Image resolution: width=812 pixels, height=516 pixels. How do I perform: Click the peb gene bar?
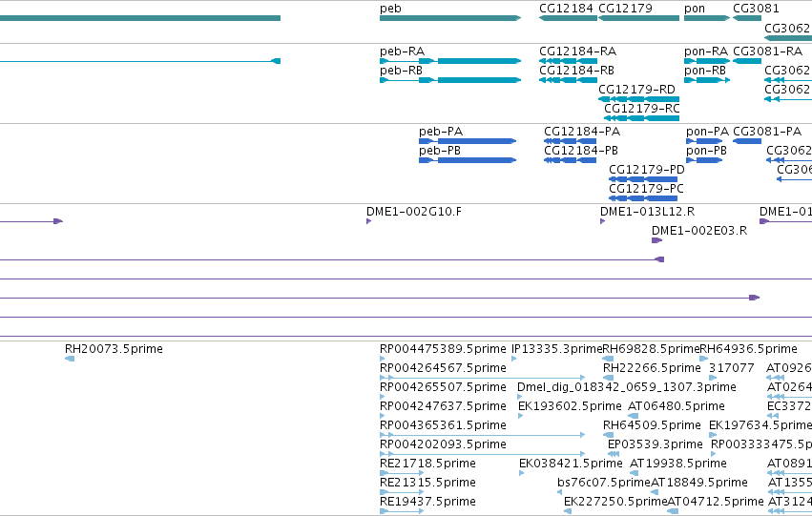coord(450,18)
